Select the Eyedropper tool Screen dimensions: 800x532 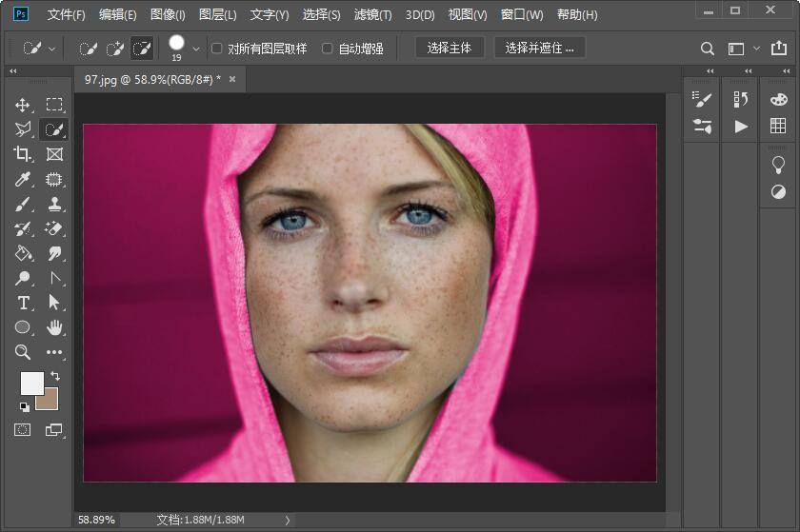click(x=23, y=179)
